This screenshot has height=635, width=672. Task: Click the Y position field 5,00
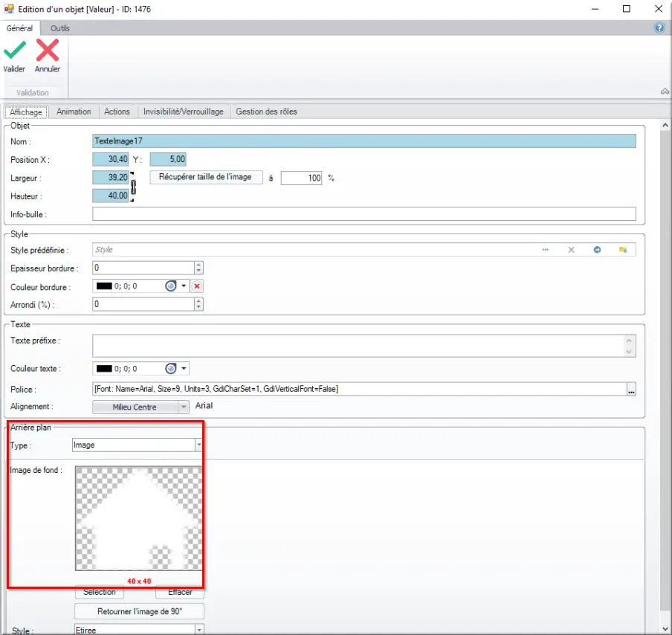click(x=167, y=159)
